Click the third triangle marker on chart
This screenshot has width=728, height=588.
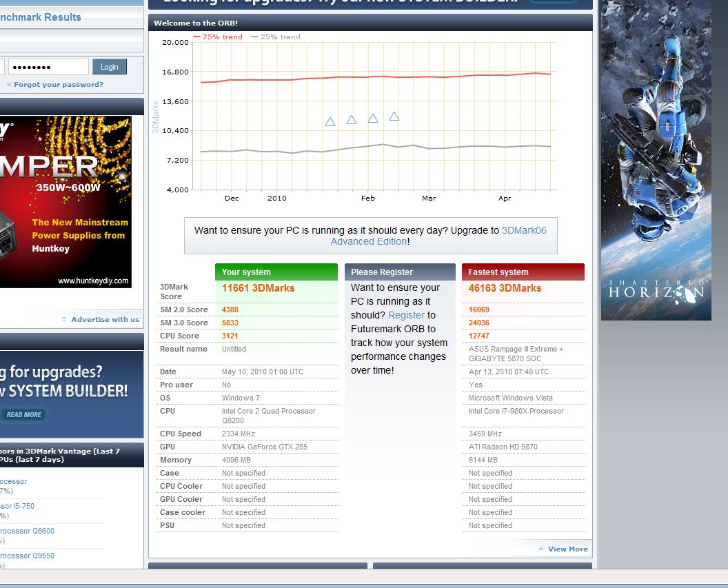373,119
